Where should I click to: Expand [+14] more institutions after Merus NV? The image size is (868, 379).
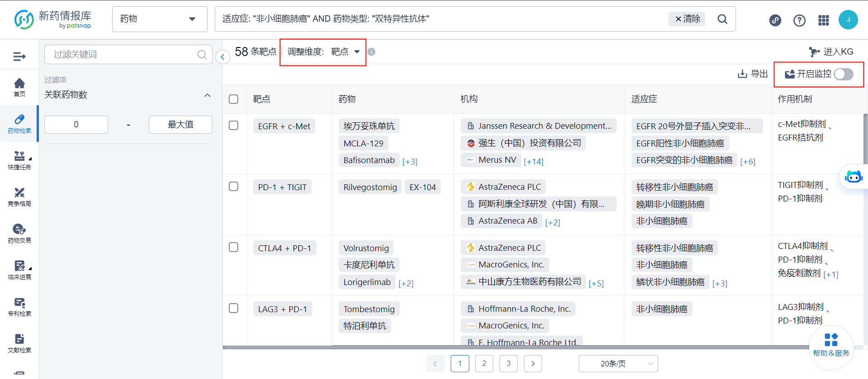point(533,161)
